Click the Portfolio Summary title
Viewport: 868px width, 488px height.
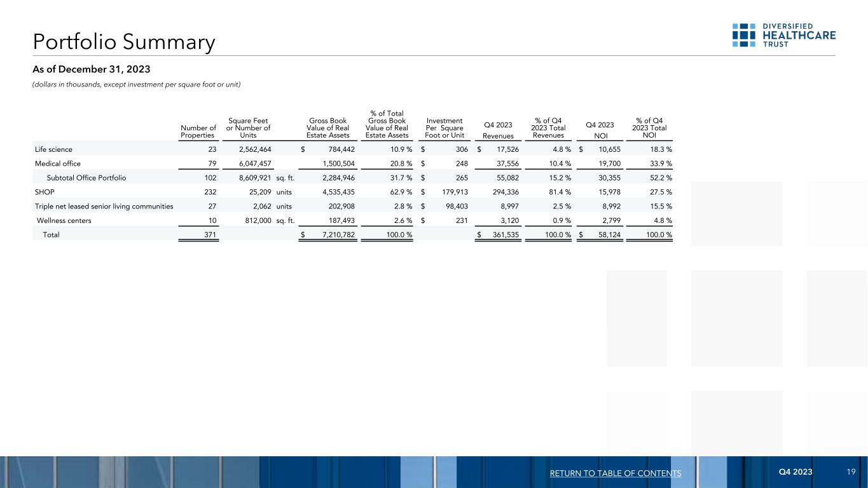tap(124, 43)
